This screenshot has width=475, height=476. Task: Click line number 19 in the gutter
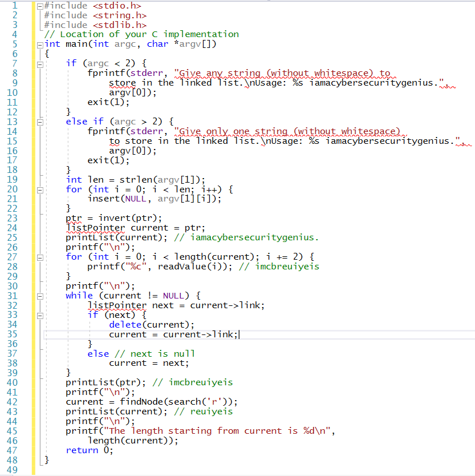click(12, 179)
